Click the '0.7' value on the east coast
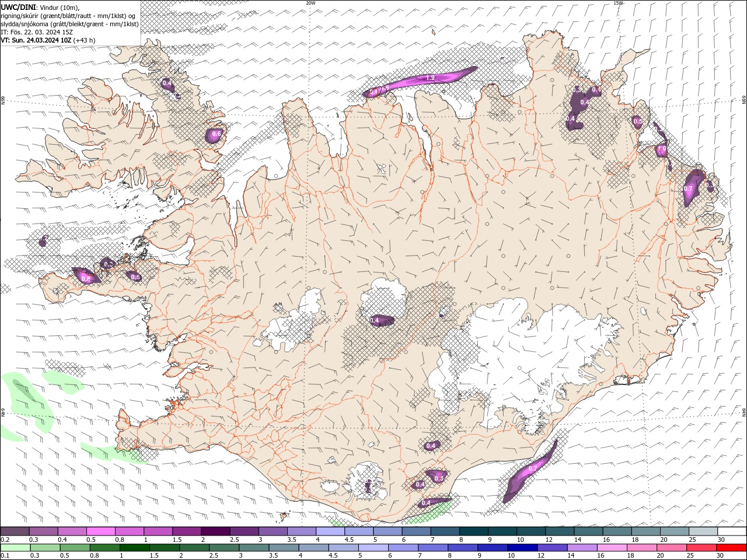The height and width of the screenshot is (560, 747). tap(688, 188)
